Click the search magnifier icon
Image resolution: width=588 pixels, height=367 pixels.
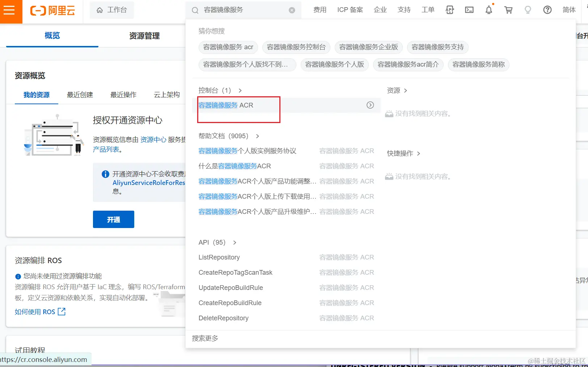click(x=195, y=10)
